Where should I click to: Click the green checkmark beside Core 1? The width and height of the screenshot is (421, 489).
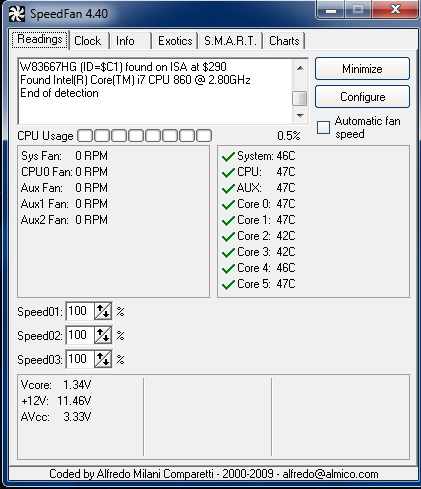[x=228, y=220]
